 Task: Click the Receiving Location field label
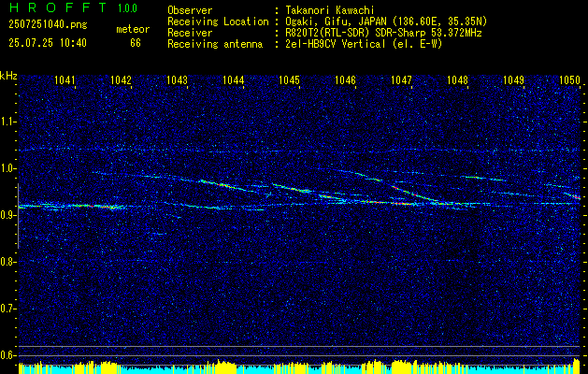[x=218, y=22]
